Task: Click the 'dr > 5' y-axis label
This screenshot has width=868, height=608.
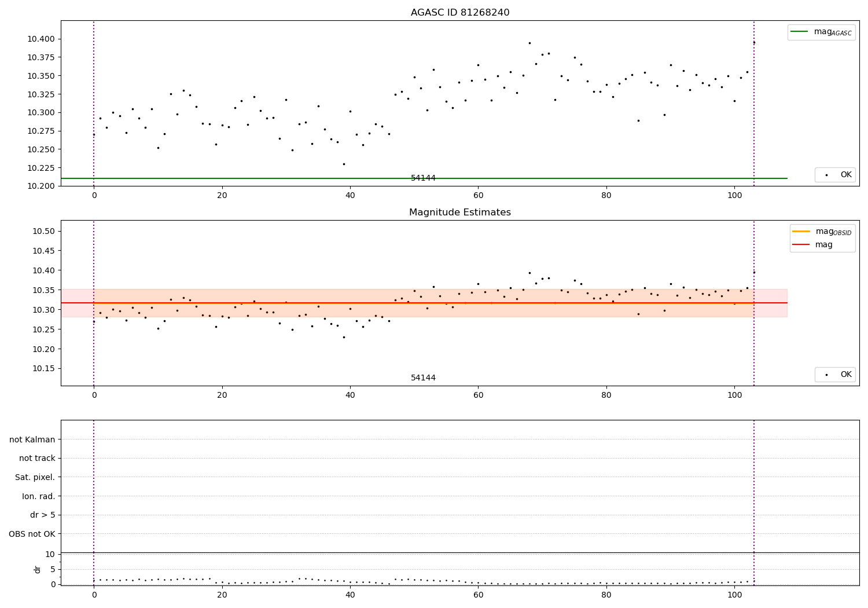Action: tap(43, 515)
